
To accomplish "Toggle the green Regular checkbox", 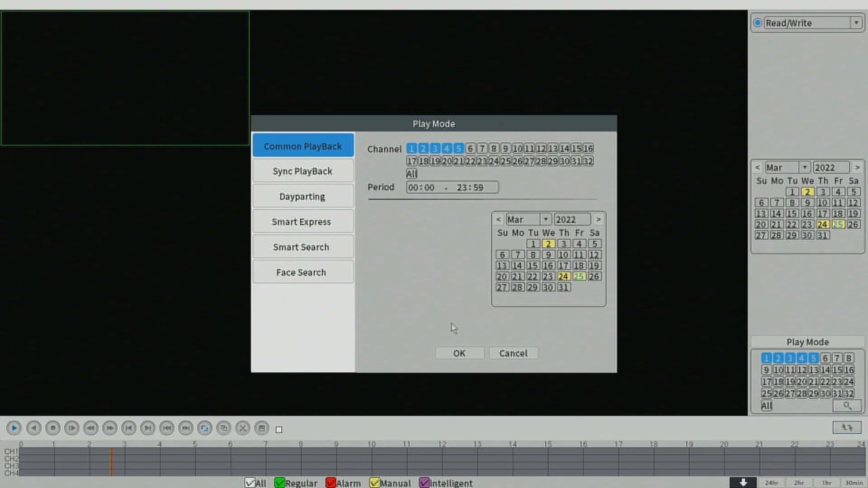I will click(279, 483).
